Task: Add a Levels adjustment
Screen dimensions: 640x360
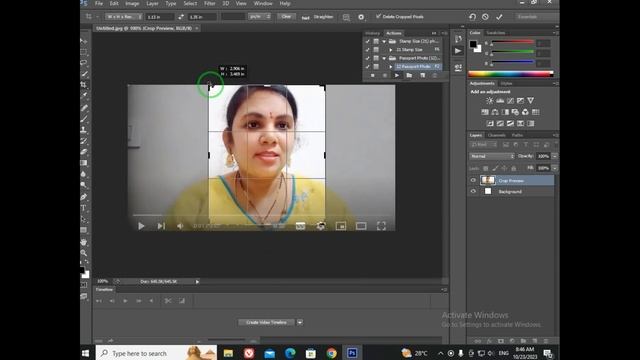Action: coord(500,100)
